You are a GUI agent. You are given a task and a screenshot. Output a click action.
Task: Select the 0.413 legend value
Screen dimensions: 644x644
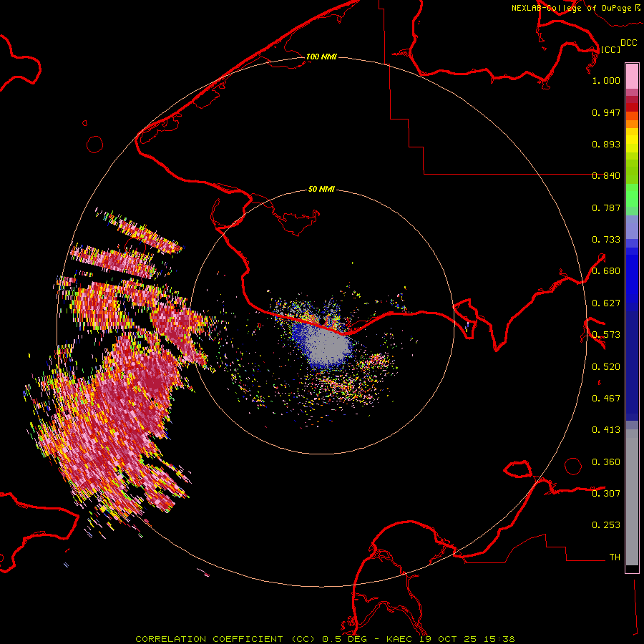point(606,430)
